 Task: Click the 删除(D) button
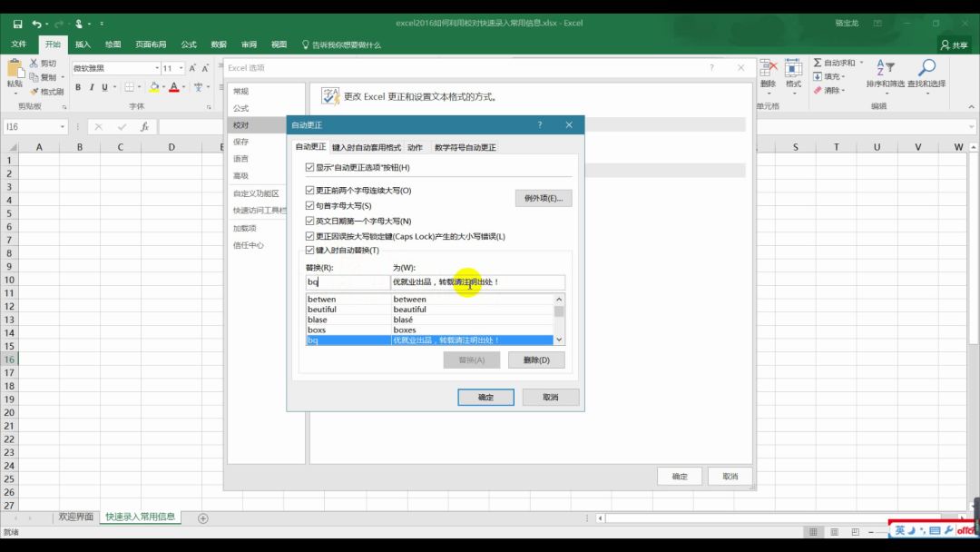536,360
